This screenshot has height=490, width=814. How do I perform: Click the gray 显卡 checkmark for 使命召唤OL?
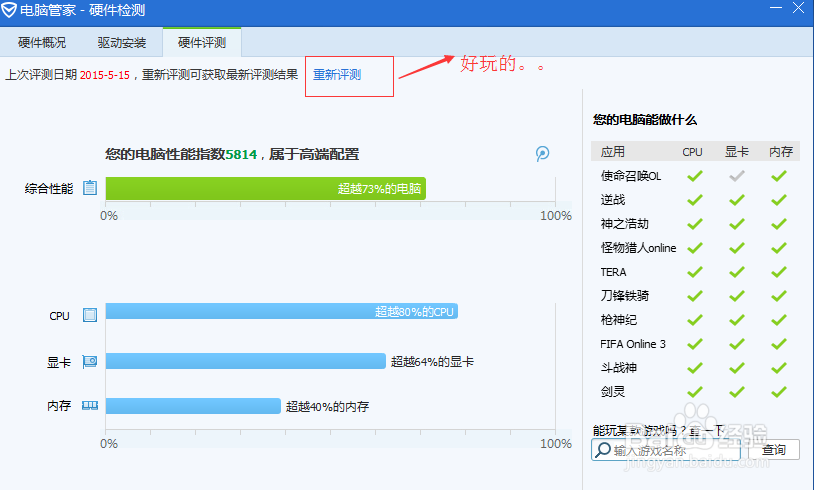click(737, 176)
